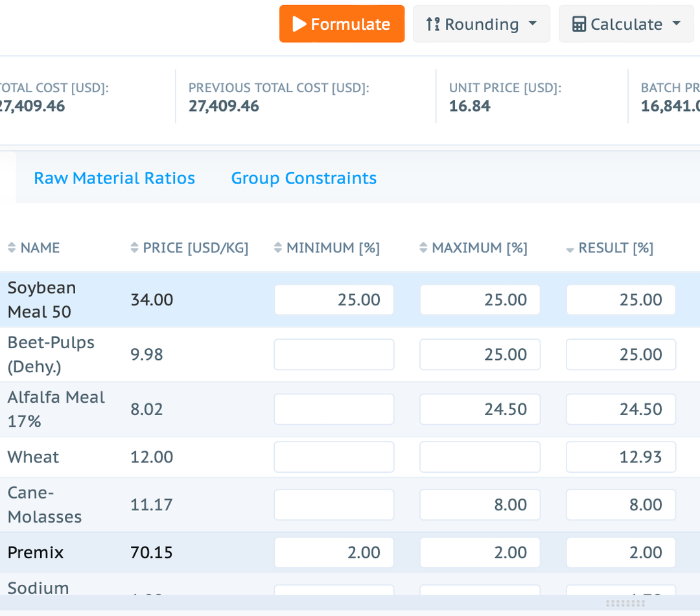700x616 pixels.
Task: Set a maximum value for Wheat
Action: [x=480, y=456]
